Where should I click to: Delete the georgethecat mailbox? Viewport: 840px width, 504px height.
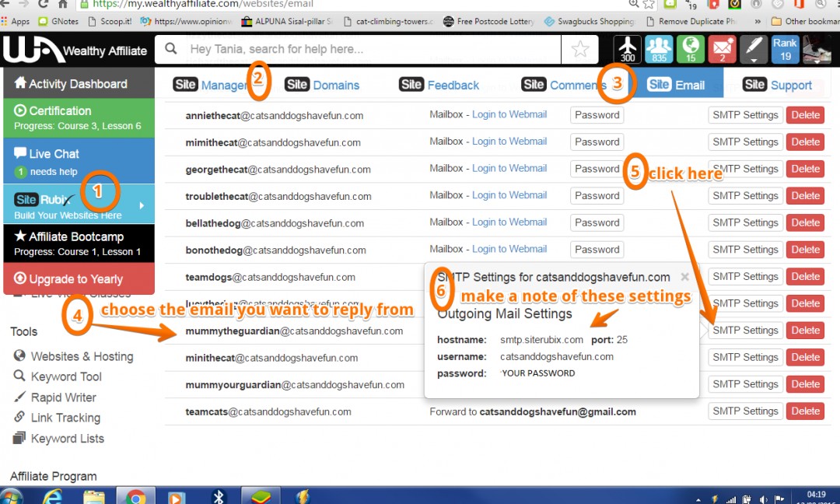[x=805, y=169]
